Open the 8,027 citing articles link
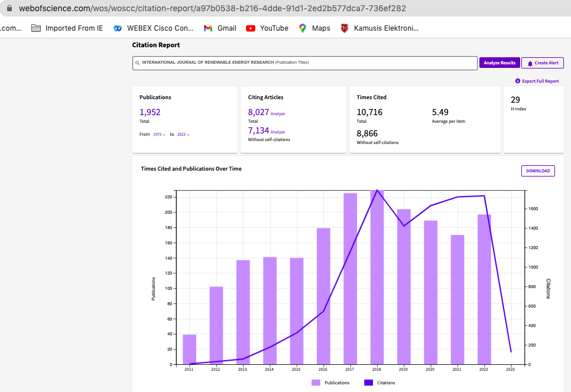 click(x=258, y=112)
